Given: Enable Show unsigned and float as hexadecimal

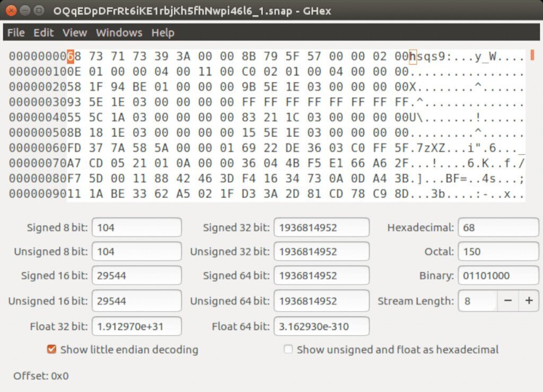Looking at the screenshot, I should tap(288, 349).
